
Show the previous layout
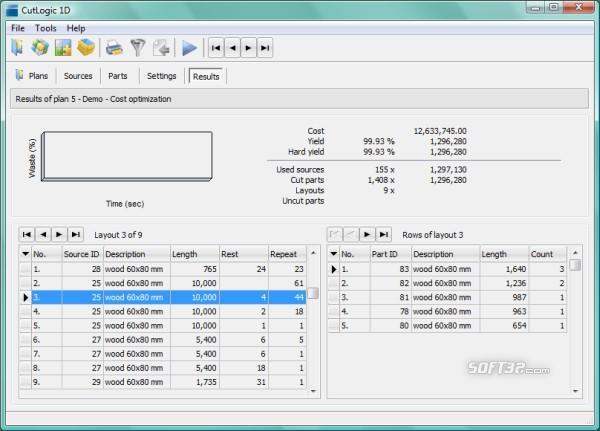tap(43, 234)
